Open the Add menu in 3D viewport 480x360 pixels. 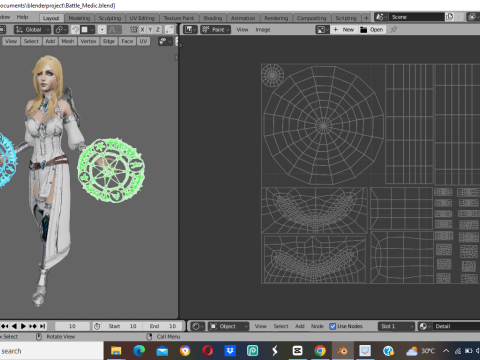50,41
